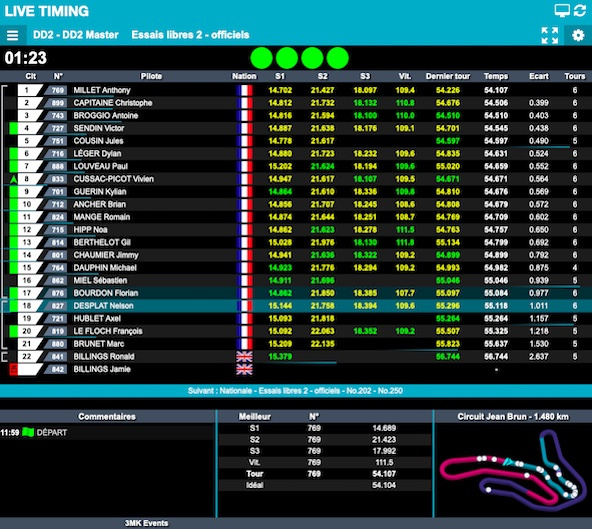Select driver row CUSSAC-PICOT Vivien
This screenshot has height=529, width=592.
pyautogui.click(x=296, y=179)
